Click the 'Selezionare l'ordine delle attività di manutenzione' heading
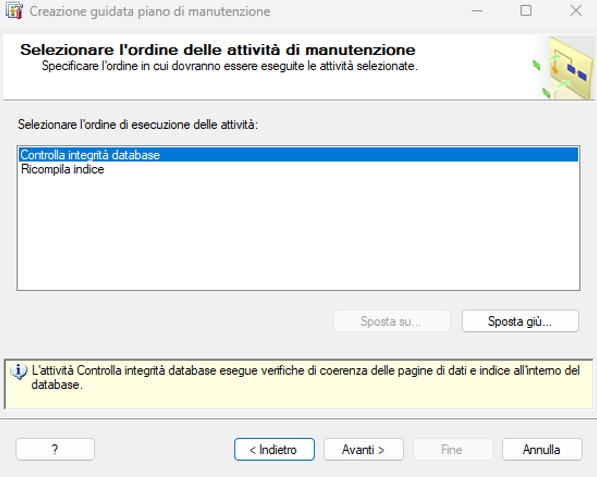 point(217,50)
